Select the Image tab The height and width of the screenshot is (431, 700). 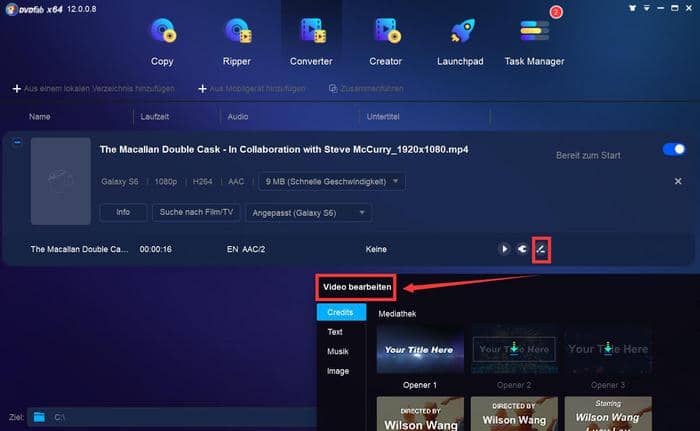click(x=338, y=371)
